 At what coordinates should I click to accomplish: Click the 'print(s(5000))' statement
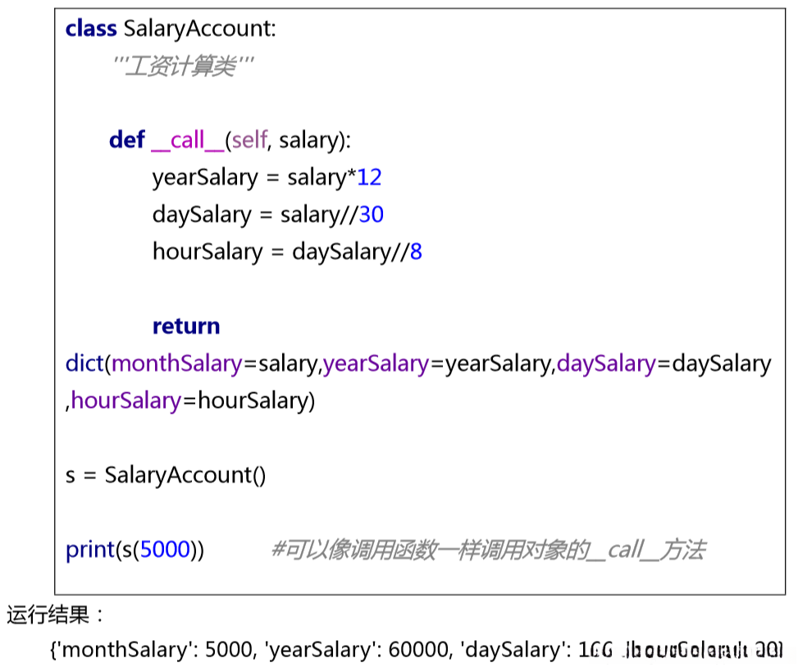point(135,550)
